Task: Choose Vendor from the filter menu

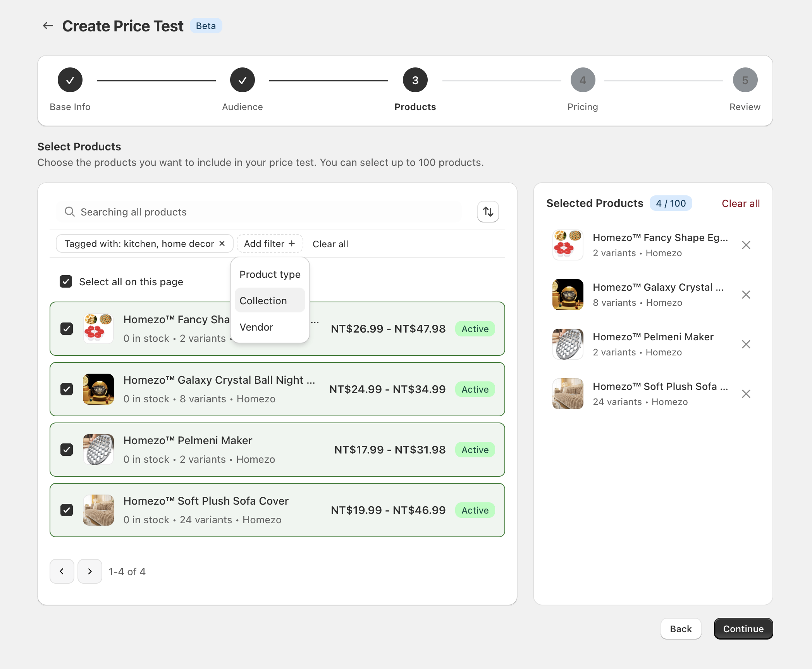Action: [256, 327]
